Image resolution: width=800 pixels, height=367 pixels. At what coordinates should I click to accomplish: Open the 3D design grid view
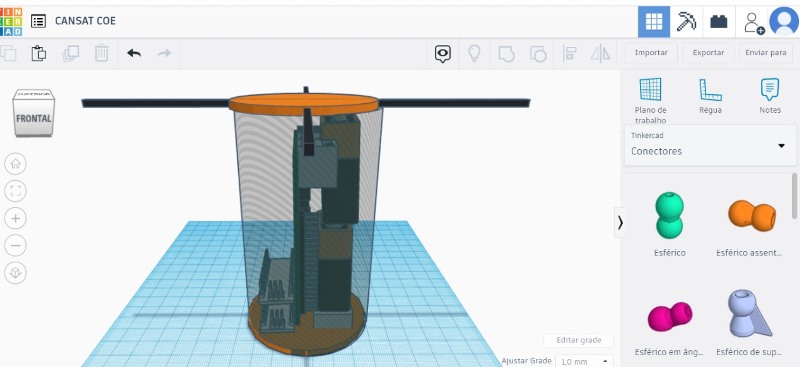[654, 21]
